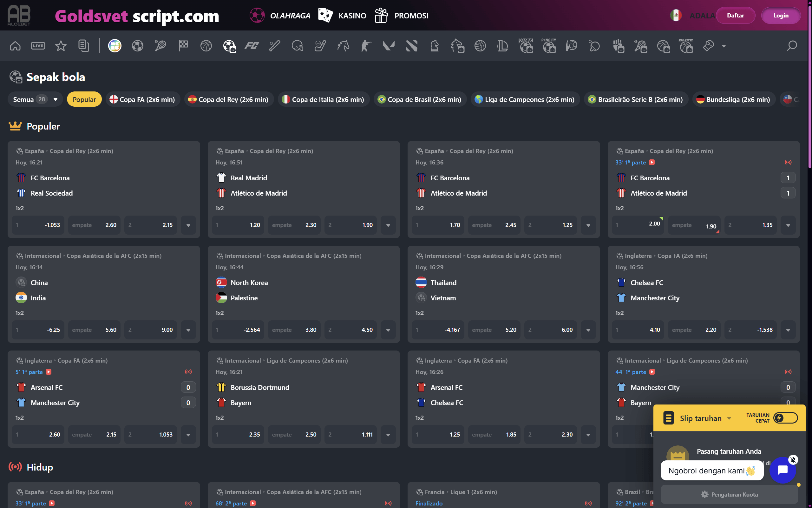Open the Ngobrol dengan kami chat bubble
The image size is (812, 508).
click(x=712, y=470)
